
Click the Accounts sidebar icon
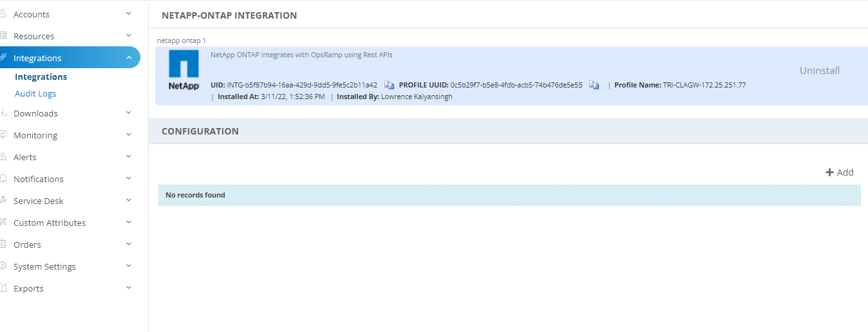[x=3, y=14]
